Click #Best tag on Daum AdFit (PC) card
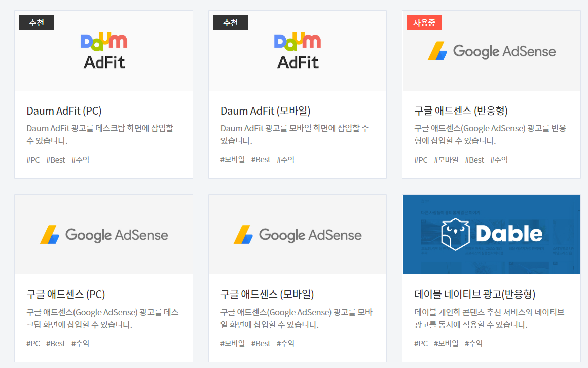 click(55, 160)
